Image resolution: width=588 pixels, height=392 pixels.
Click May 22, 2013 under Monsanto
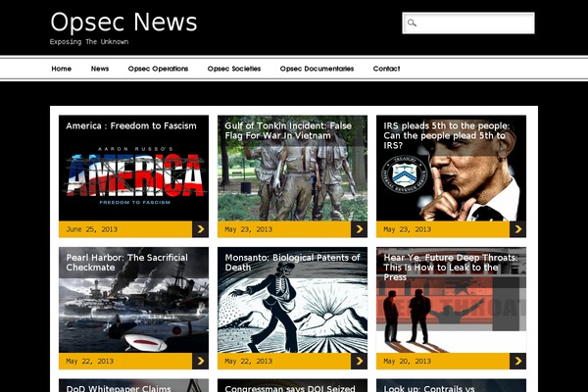click(249, 361)
